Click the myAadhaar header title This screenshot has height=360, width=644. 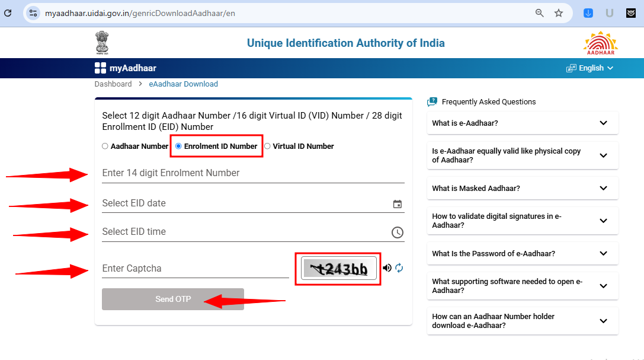point(133,68)
